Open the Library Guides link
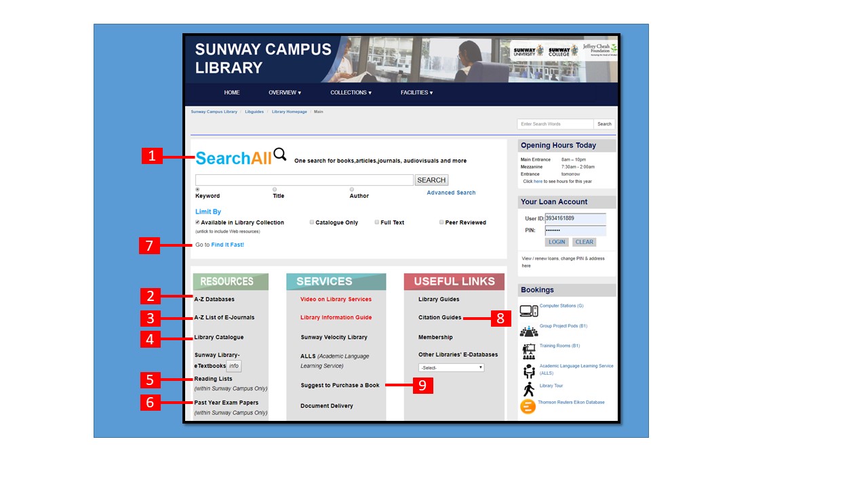This screenshot has width=868, height=488. (439, 299)
